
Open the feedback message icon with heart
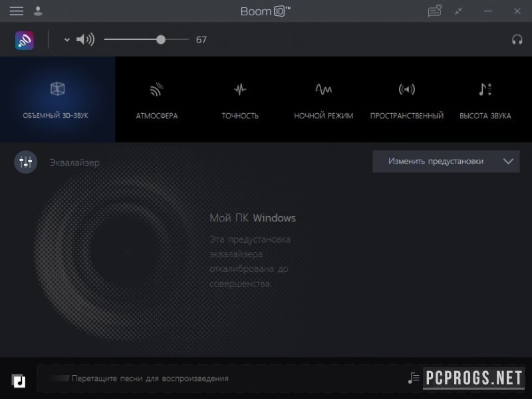(435, 11)
